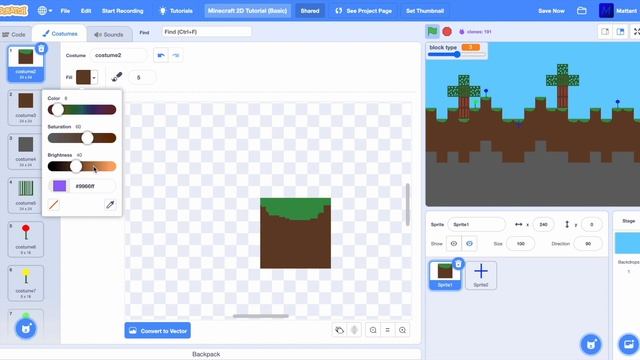The width and height of the screenshot is (640, 360).
Task: Open Tutorials
Action: tap(176, 11)
